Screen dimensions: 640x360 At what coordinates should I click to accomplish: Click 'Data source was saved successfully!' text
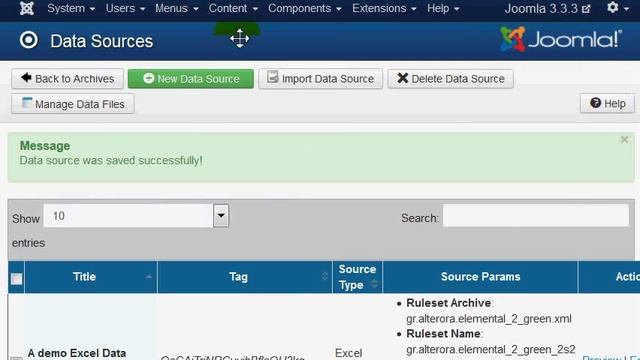(111, 160)
